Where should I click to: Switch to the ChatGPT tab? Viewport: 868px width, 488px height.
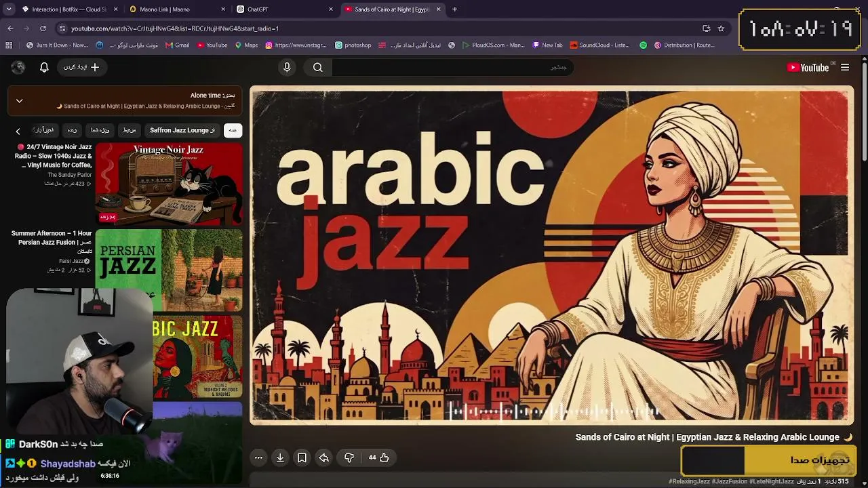pos(284,9)
